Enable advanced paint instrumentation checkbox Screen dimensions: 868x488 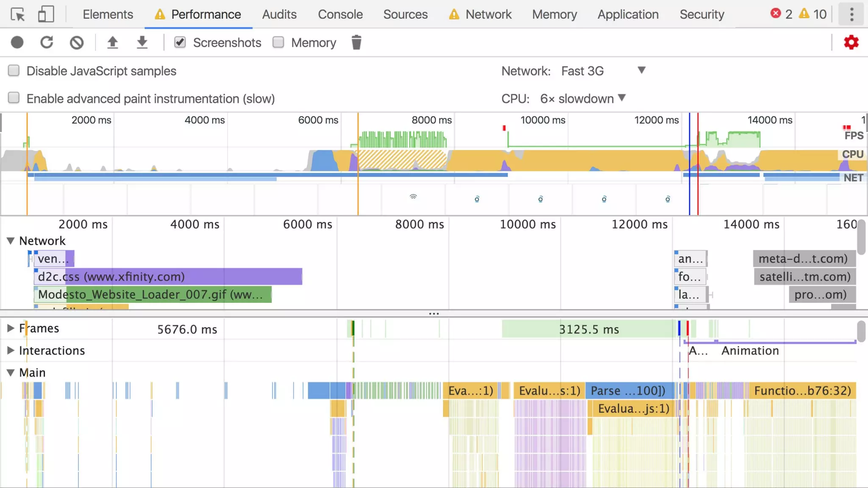pyautogui.click(x=14, y=98)
